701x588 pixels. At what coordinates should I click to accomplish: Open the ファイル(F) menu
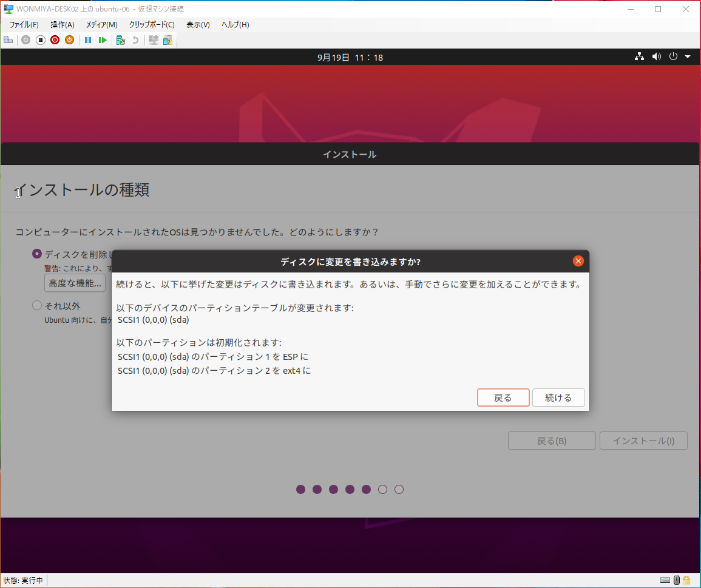[24, 25]
